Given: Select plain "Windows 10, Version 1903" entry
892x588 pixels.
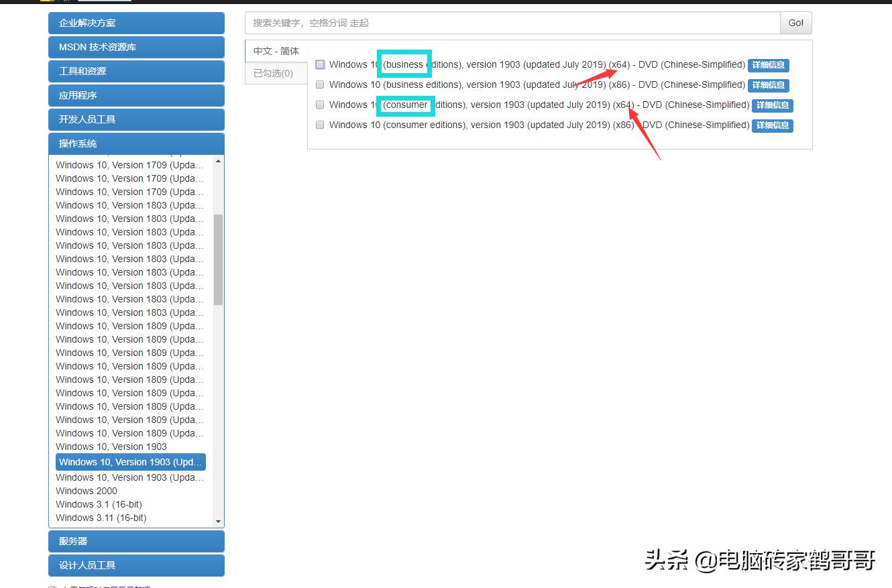Looking at the screenshot, I should pos(111,447).
